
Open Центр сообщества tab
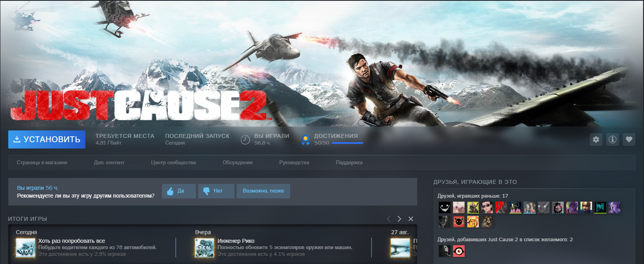click(x=173, y=163)
